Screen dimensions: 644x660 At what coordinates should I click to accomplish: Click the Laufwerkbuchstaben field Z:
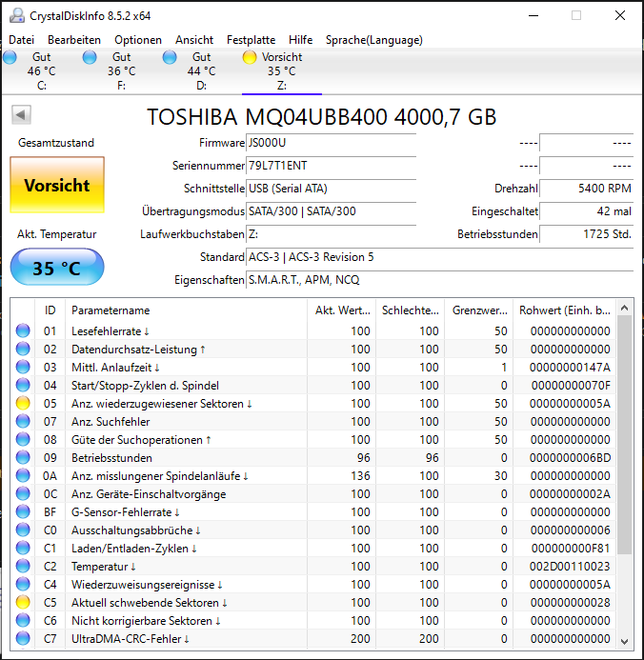coord(331,233)
